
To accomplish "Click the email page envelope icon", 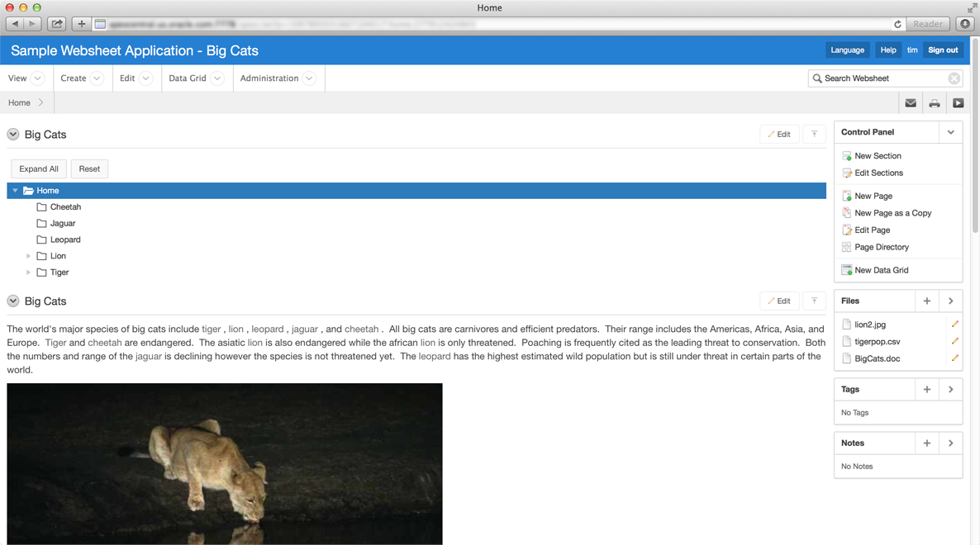I will click(911, 103).
